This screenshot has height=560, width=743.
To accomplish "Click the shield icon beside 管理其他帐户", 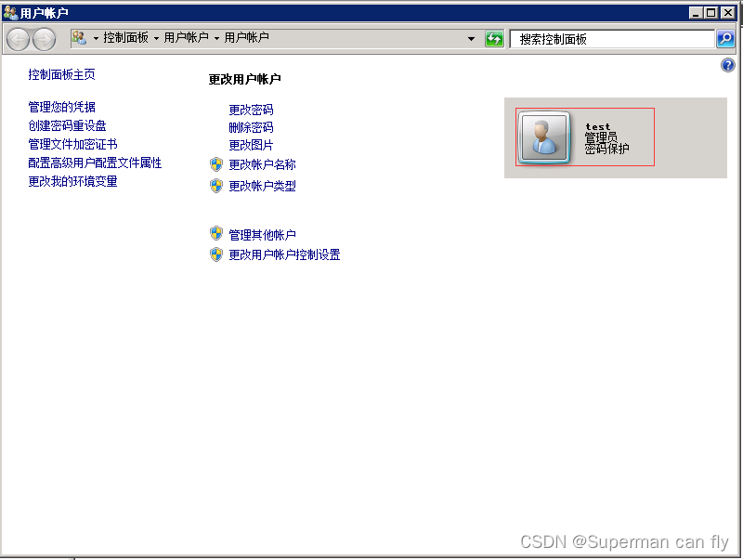I will point(216,234).
